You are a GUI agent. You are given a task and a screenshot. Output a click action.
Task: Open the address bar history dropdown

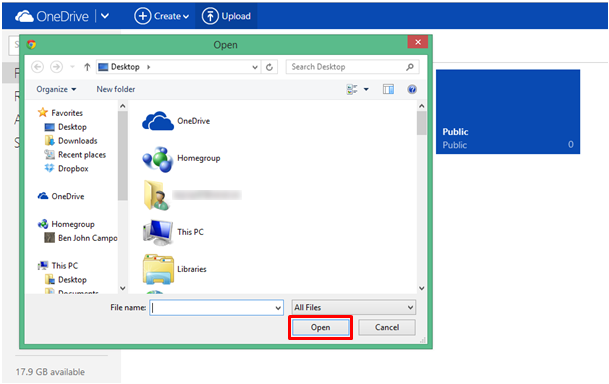tap(255, 67)
